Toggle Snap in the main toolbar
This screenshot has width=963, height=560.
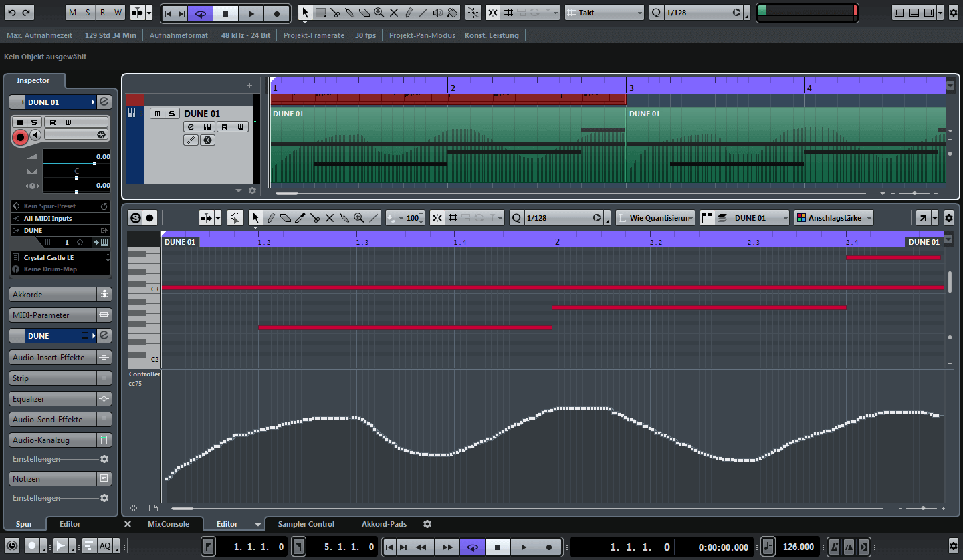pos(493,13)
